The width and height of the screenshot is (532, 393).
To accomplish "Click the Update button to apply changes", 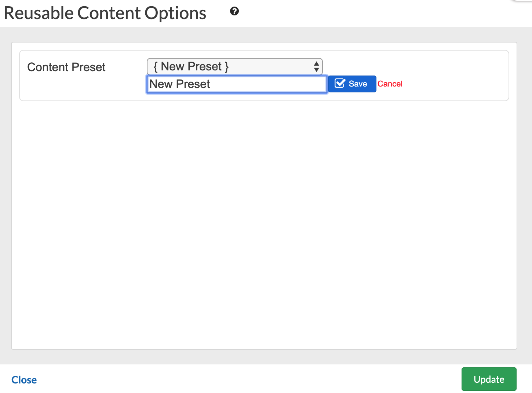I will [489, 379].
